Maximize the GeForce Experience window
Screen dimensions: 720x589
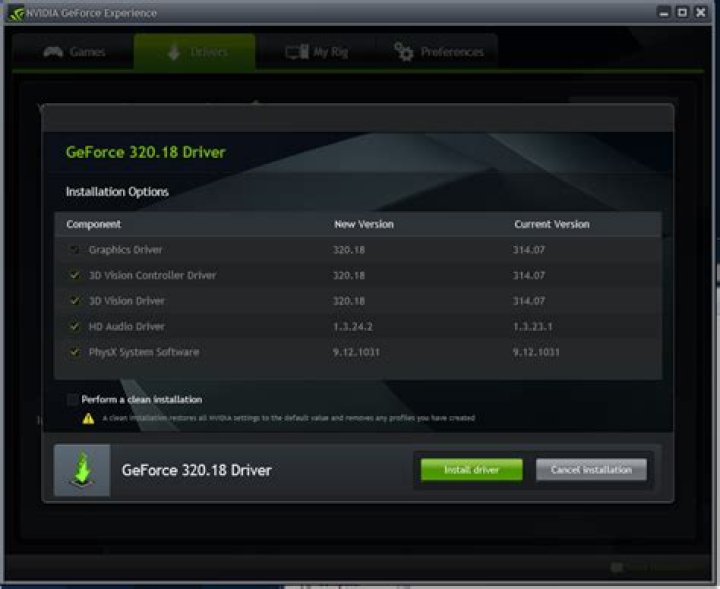pyautogui.click(x=682, y=12)
